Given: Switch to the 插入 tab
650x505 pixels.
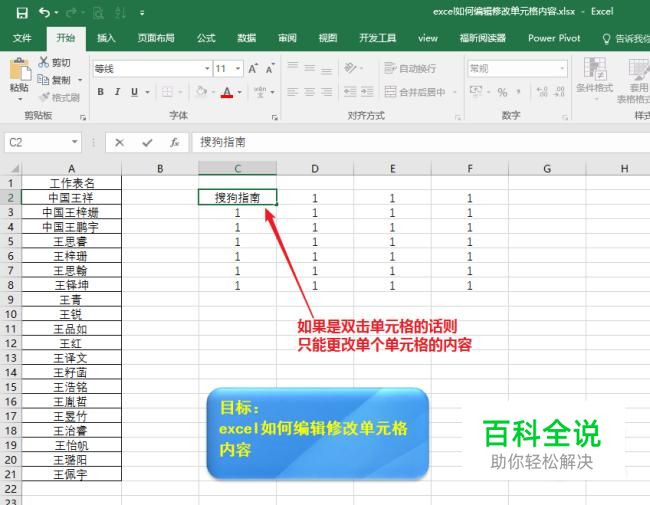Looking at the screenshot, I should (106, 38).
